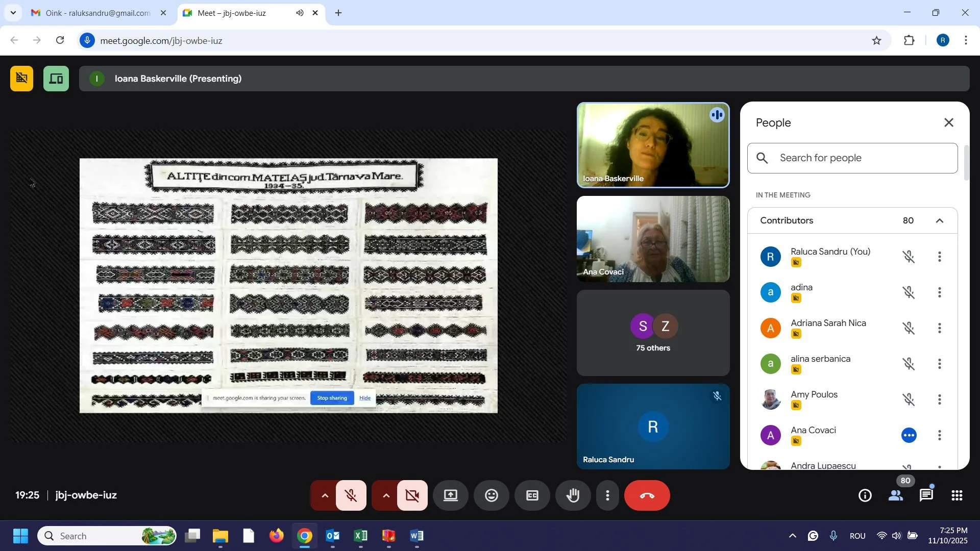The width and height of the screenshot is (980, 551).
Task: Toggle the yellow hide presentation button
Action: tap(22, 79)
